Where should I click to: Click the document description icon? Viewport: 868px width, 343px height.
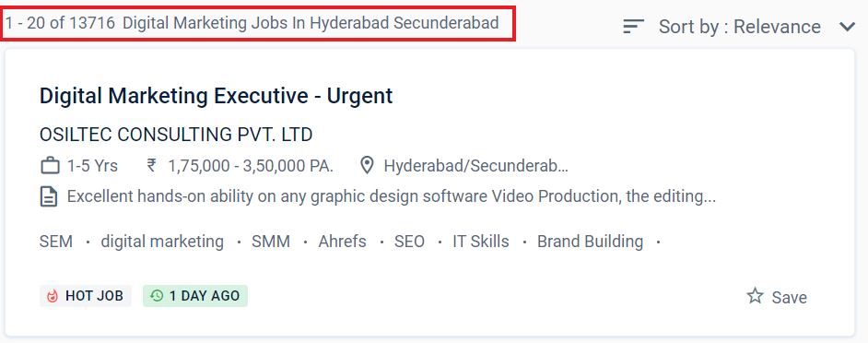pyautogui.click(x=49, y=196)
